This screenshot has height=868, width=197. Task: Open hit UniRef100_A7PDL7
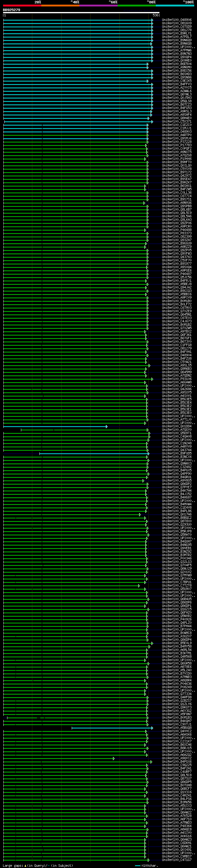(177, 37)
